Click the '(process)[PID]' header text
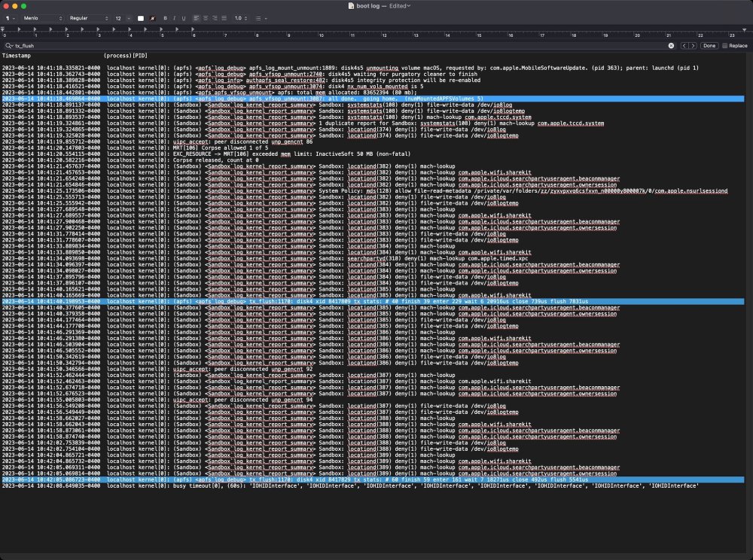Viewport: 753px width, 560px height. [125, 56]
